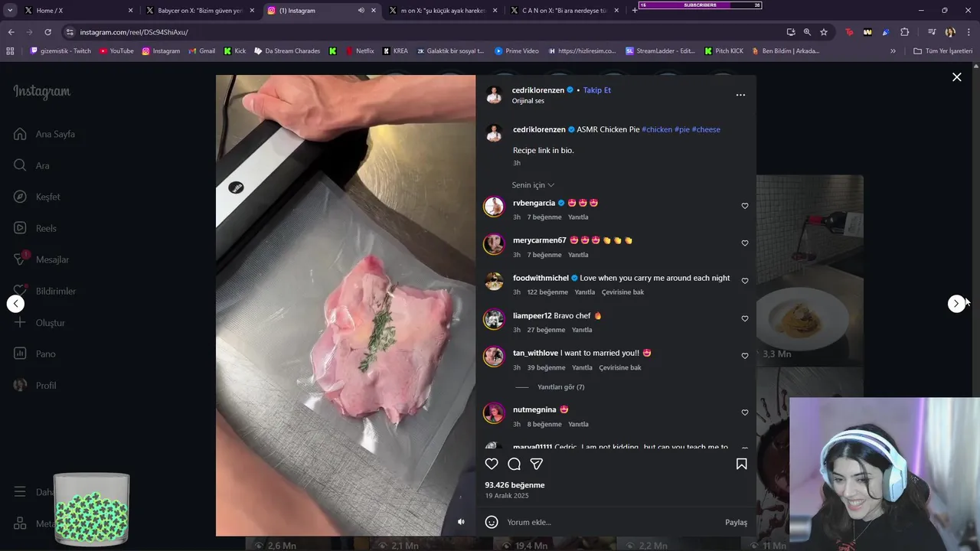Close the reel overlay with the X

tap(956, 77)
